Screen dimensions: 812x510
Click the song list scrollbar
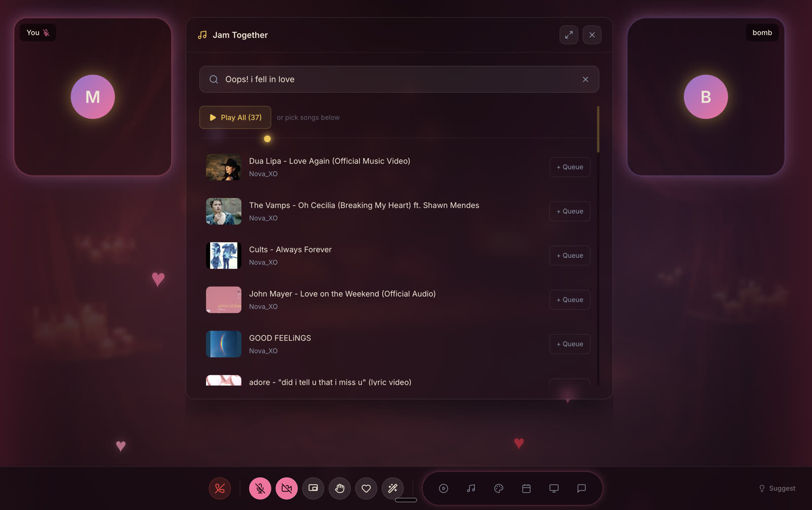pos(598,129)
